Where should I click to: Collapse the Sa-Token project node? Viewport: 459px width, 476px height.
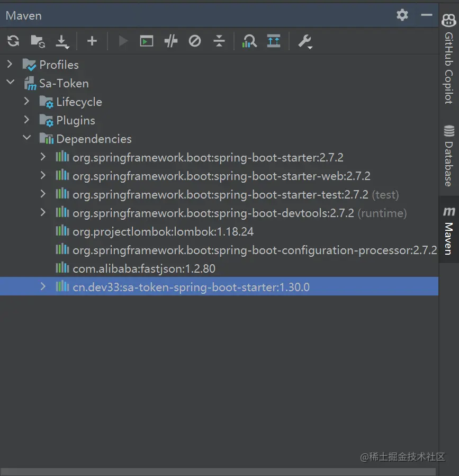tap(10, 82)
